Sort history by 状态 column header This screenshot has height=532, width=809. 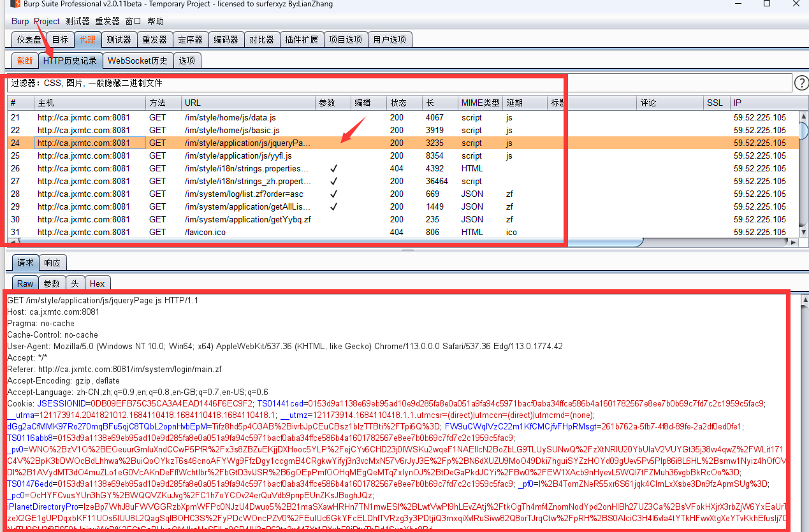pyautogui.click(x=399, y=103)
